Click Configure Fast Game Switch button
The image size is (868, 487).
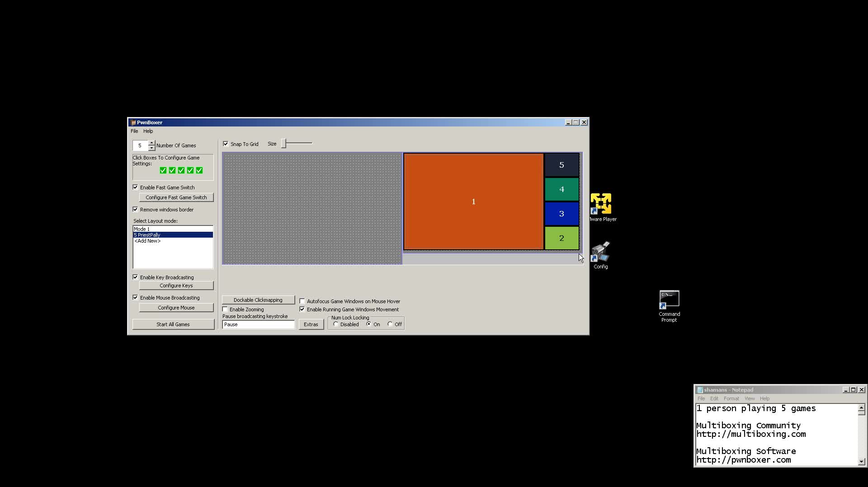tap(176, 197)
